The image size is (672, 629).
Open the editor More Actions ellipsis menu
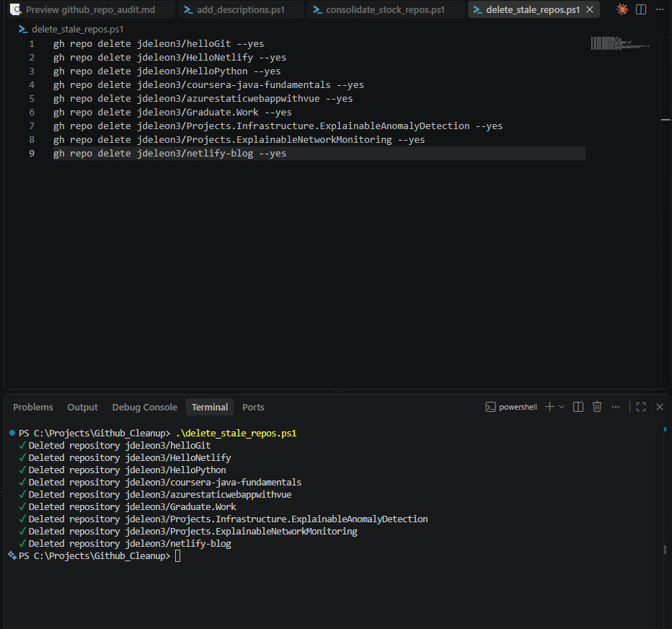(660, 9)
